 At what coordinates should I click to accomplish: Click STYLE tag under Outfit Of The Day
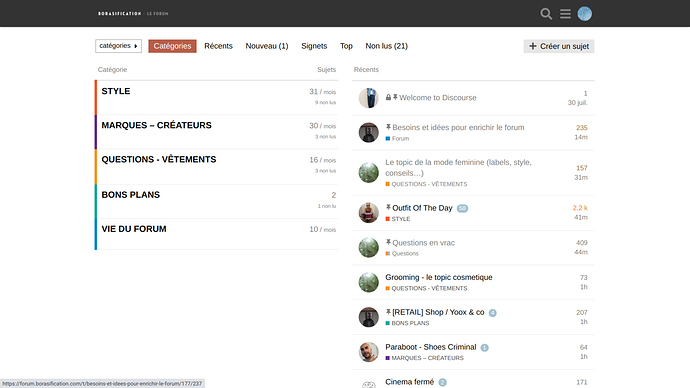pyautogui.click(x=398, y=219)
